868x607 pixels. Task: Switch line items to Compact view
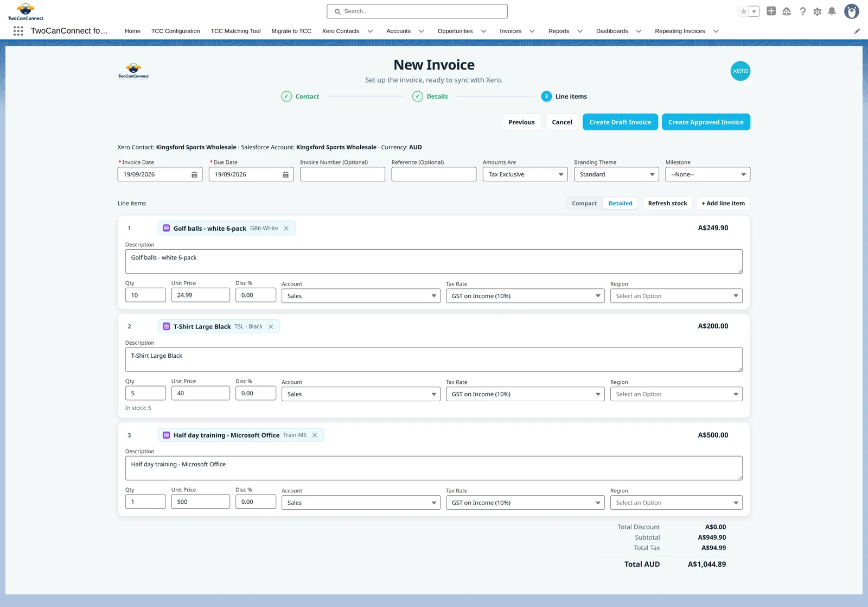point(584,204)
